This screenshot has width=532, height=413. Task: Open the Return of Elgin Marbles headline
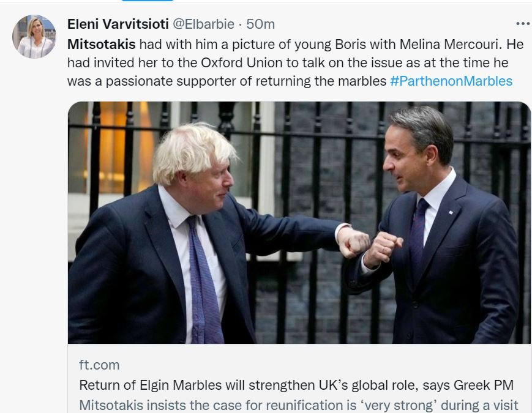point(296,385)
